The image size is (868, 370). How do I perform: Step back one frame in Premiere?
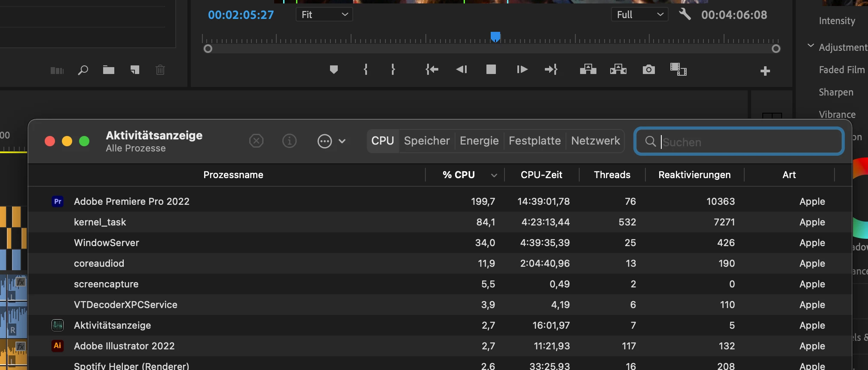(x=462, y=69)
